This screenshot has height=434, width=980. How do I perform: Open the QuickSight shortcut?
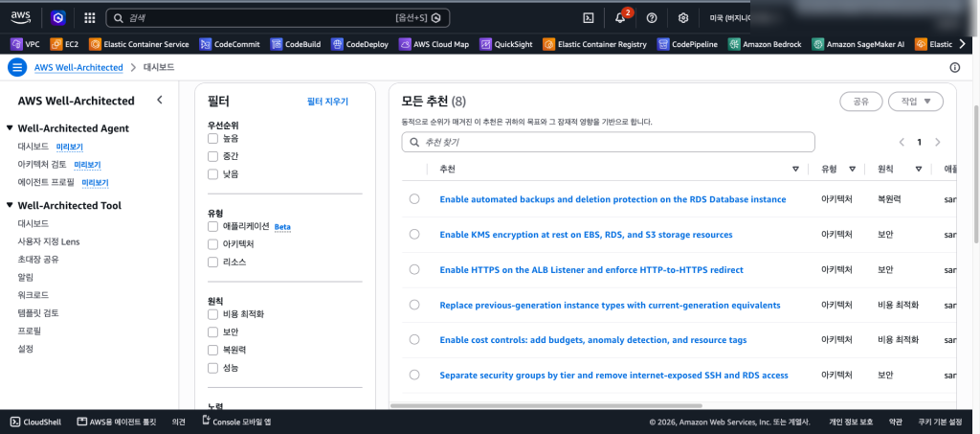point(505,44)
